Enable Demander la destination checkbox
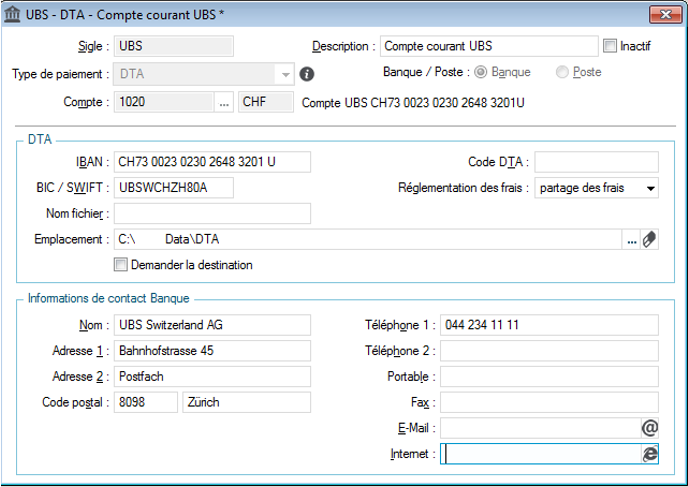This screenshot has width=688, height=487. tap(120, 265)
